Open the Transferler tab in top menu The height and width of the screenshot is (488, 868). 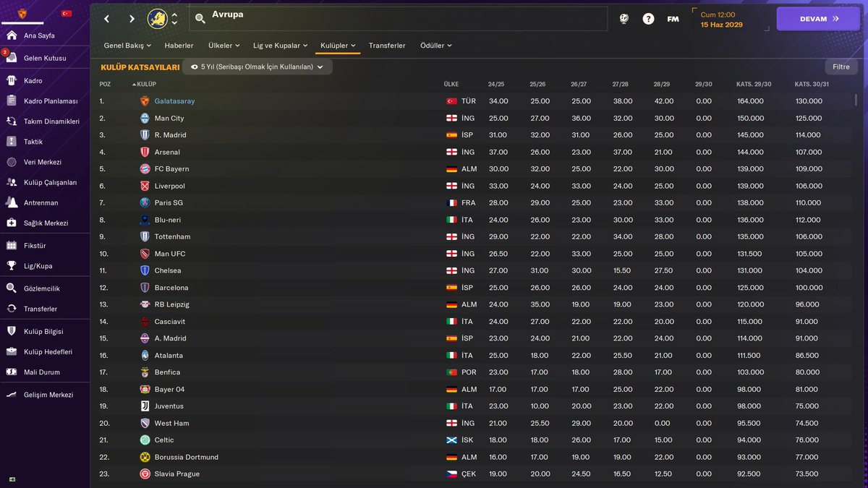pos(387,46)
